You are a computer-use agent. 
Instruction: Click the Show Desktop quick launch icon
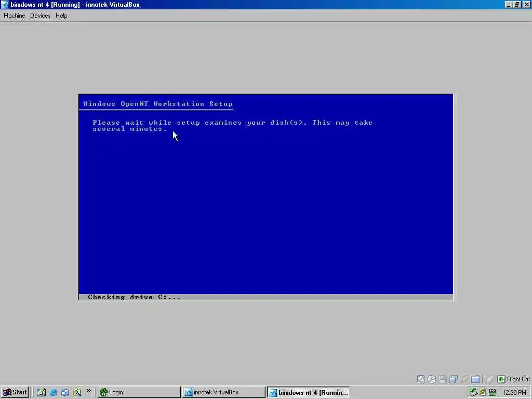[x=42, y=392]
